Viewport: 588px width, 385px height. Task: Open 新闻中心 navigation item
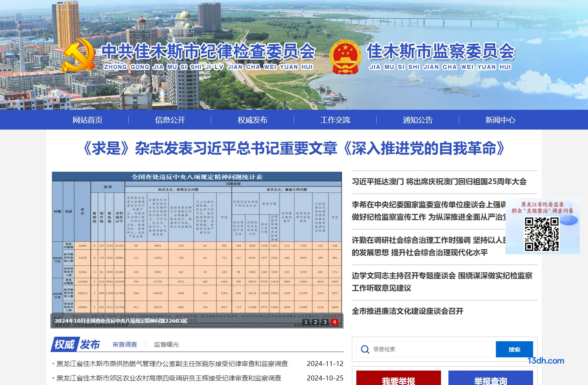click(x=500, y=120)
